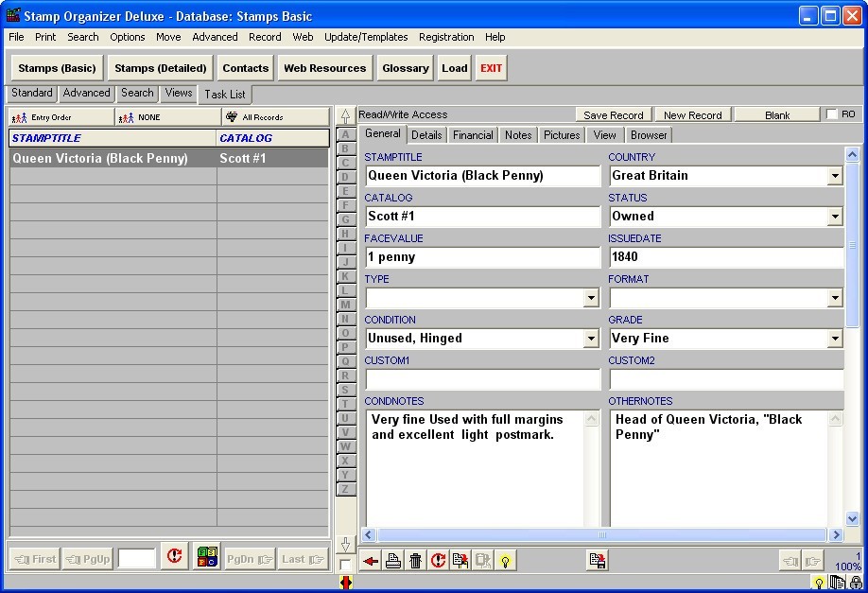Viewport: 868px width, 593px height.
Task: Click the CUSTOM1 empty text field
Action: (x=483, y=379)
